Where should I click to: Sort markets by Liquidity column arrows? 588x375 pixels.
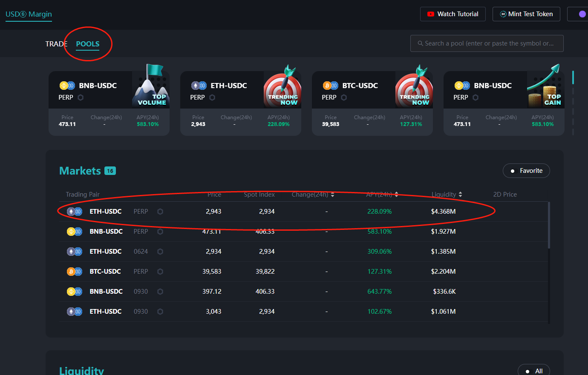click(x=460, y=195)
